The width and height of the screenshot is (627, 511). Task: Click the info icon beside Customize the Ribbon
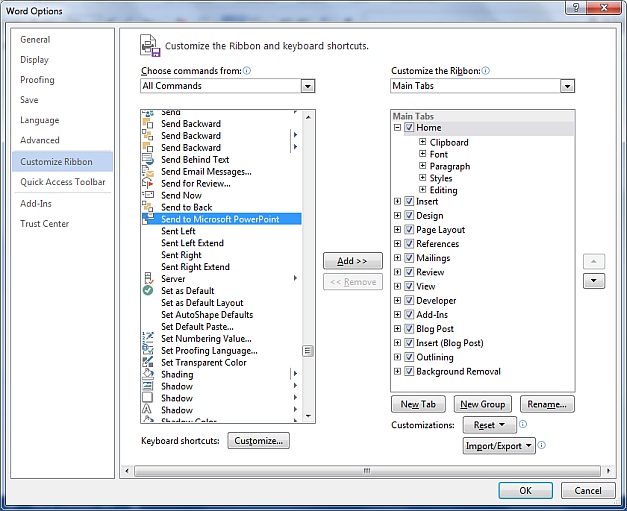[x=485, y=71]
